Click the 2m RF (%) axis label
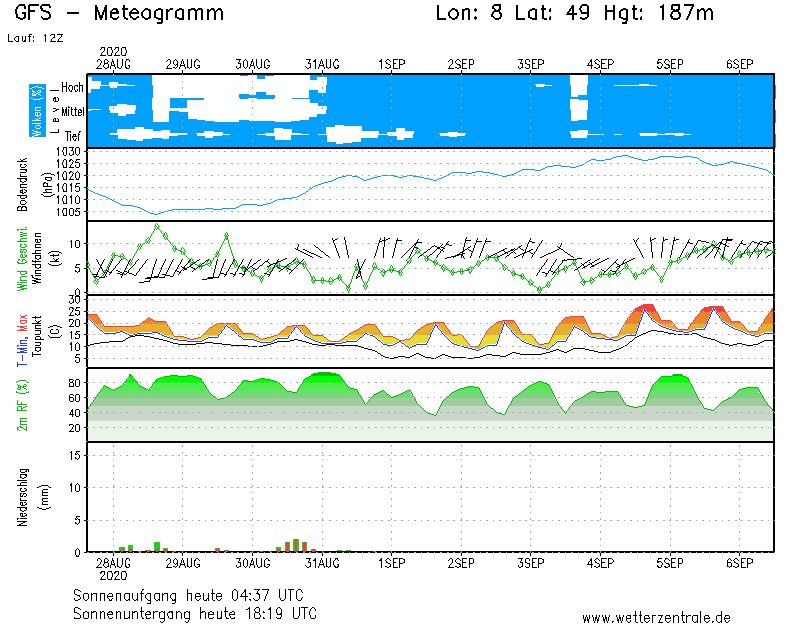Viewport: 800px width, 625px height. tap(22, 405)
